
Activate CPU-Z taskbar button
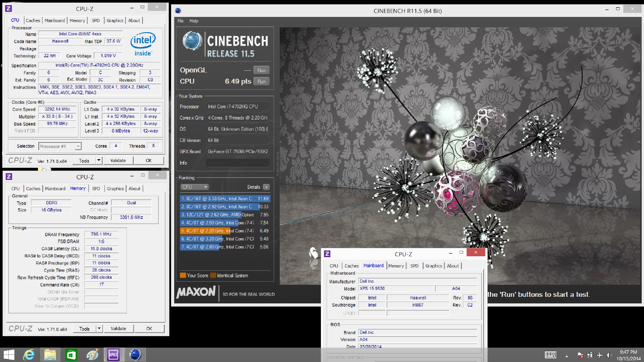coord(113,355)
